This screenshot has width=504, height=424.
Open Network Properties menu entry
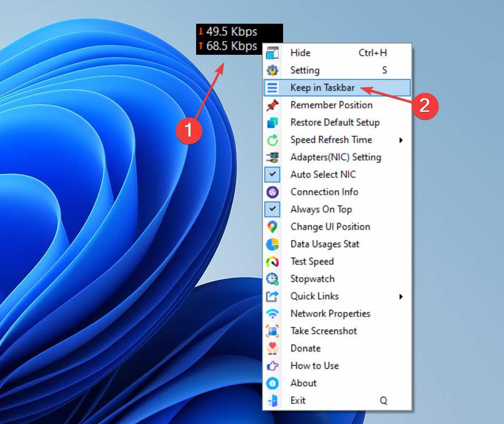coord(337,313)
